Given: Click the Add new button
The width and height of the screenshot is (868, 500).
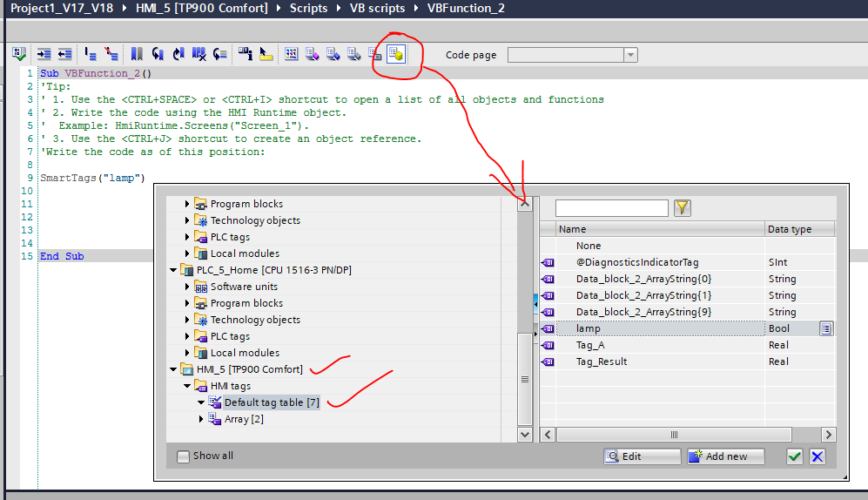Looking at the screenshot, I should click(x=726, y=456).
